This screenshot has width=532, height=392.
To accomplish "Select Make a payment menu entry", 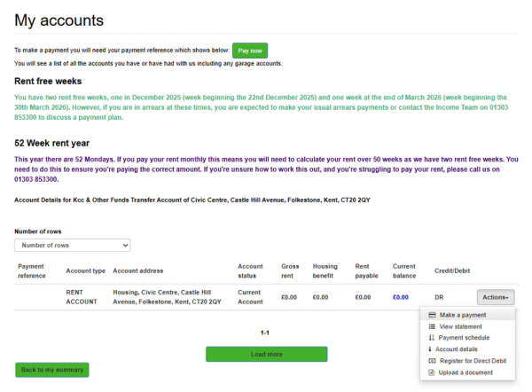I will (x=467, y=315).
